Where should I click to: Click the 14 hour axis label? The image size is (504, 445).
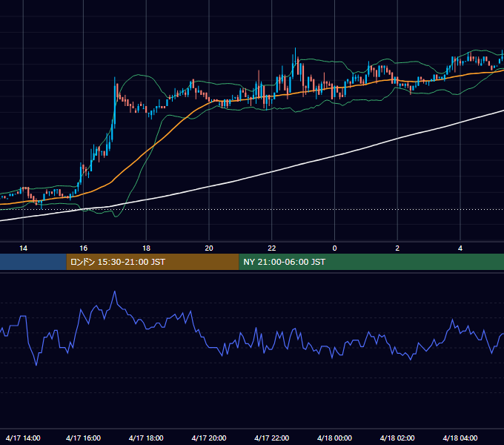click(x=23, y=248)
